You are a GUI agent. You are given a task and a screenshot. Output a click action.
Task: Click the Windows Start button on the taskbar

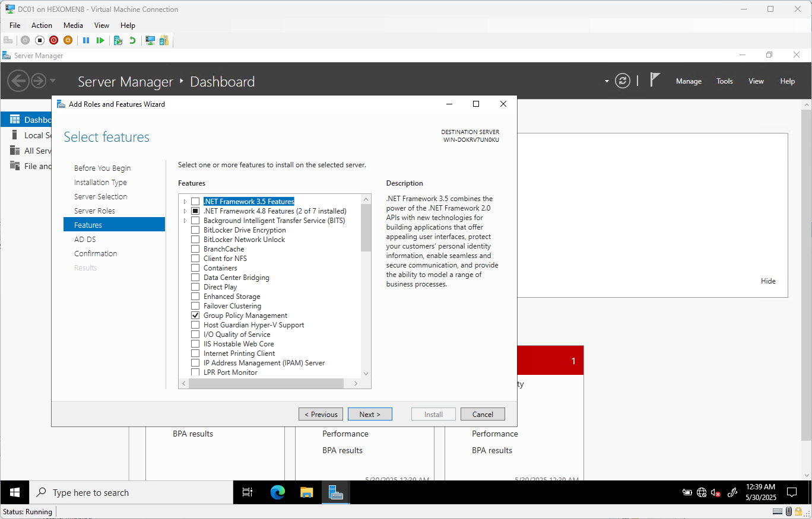pyautogui.click(x=15, y=492)
